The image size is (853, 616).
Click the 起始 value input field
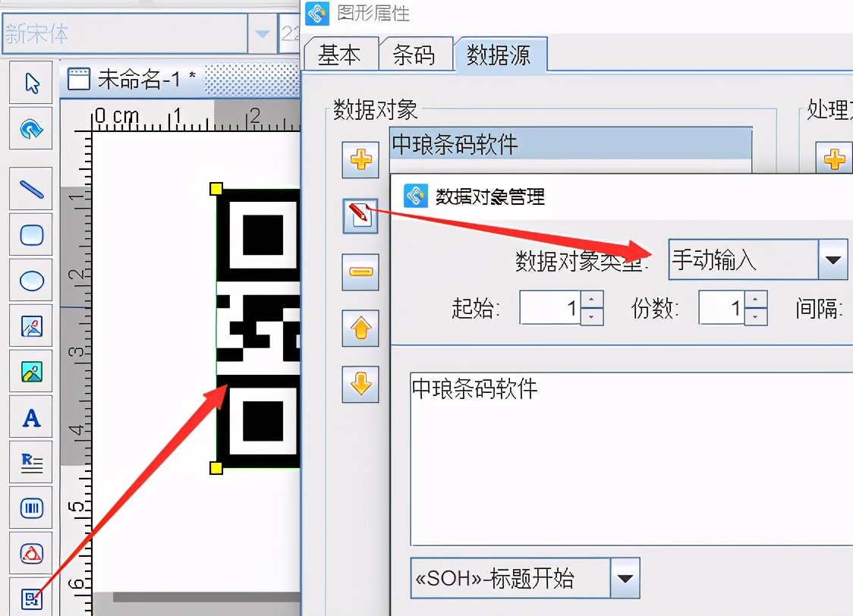[x=550, y=308]
